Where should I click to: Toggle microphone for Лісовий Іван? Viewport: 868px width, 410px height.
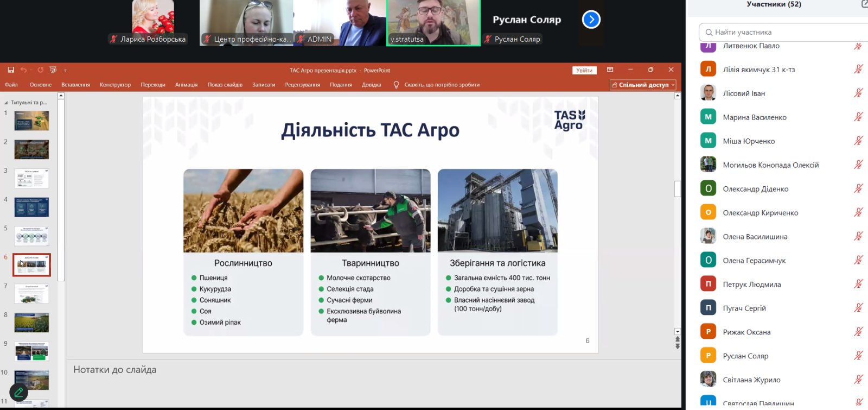click(x=858, y=93)
